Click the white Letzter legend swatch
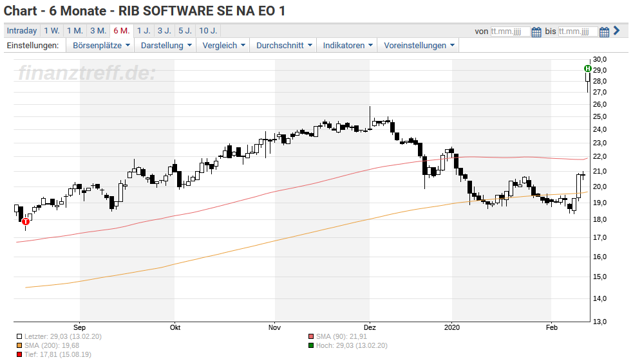This screenshot has height=364, width=633. click(19, 336)
